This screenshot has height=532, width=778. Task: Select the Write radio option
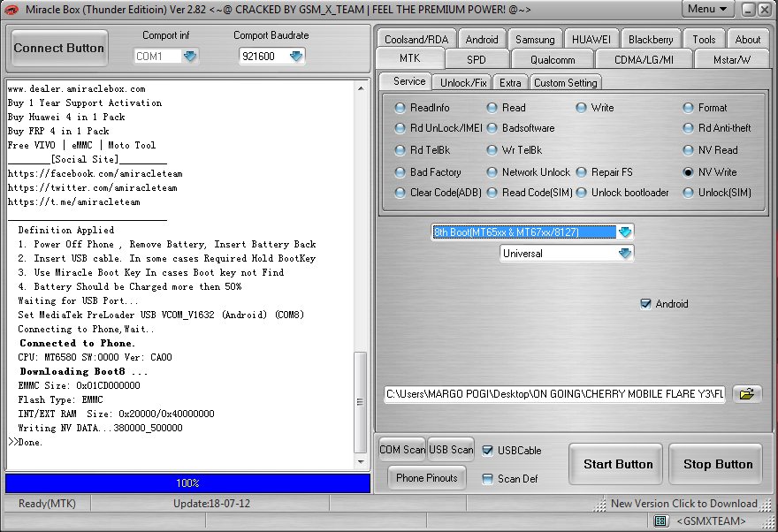click(x=581, y=108)
